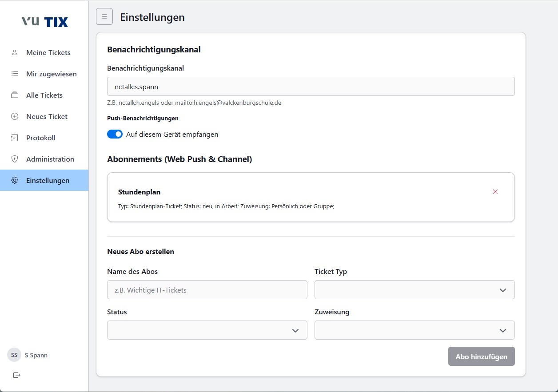
Task: Focus the Benachrichtigungskanal text field
Action: [x=311, y=87]
